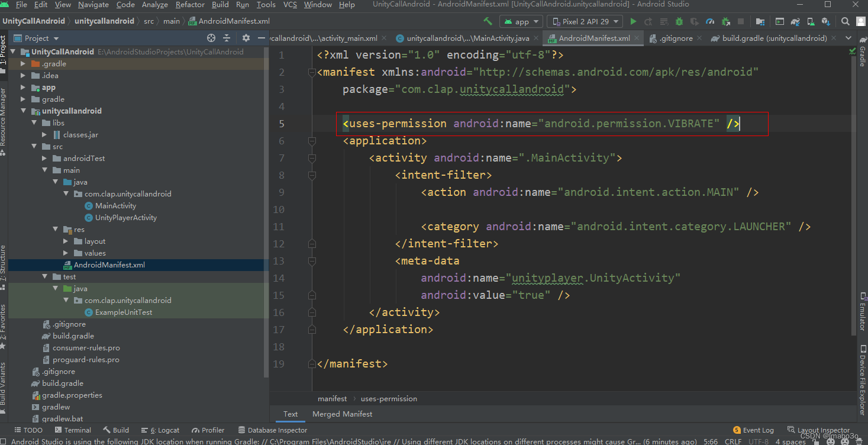Image resolution: width=868 pixels, height=445 pixels.
Task: Open the Analyze menu
Action: [x=155, y=5]
